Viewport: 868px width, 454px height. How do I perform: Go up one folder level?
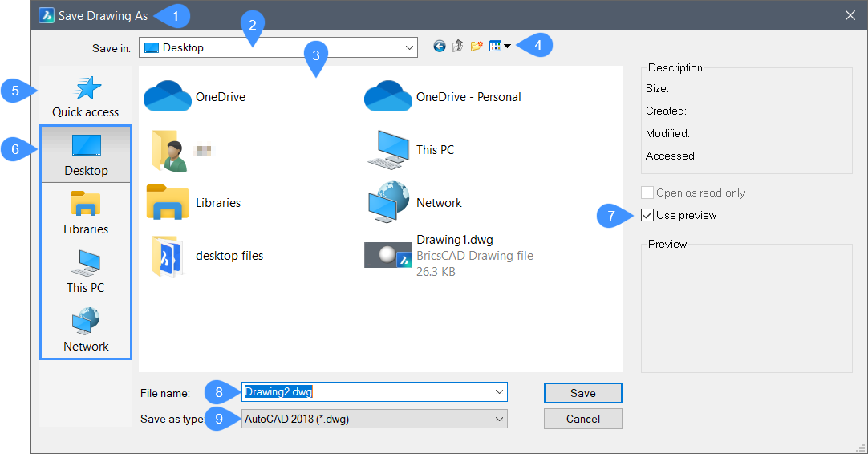[458, 47]
